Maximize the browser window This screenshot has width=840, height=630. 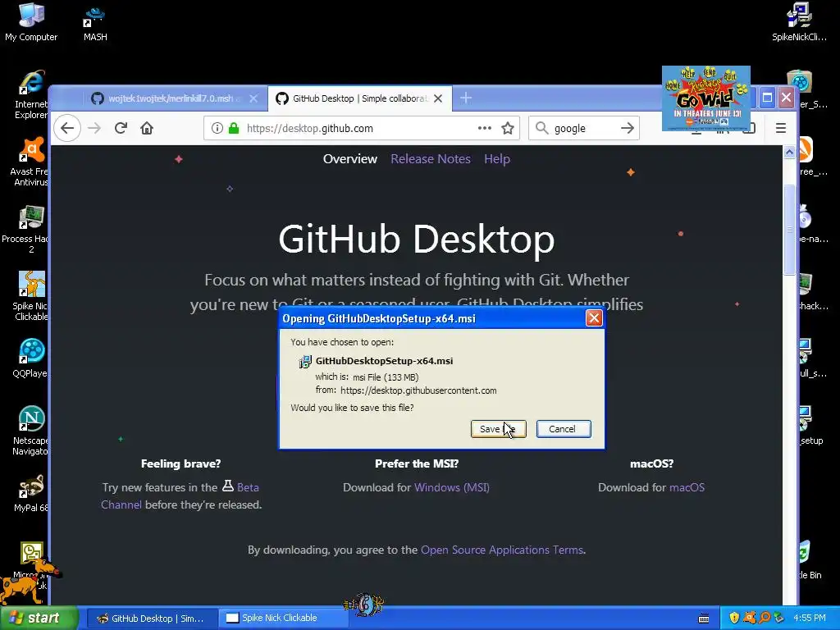pos(767,98)
